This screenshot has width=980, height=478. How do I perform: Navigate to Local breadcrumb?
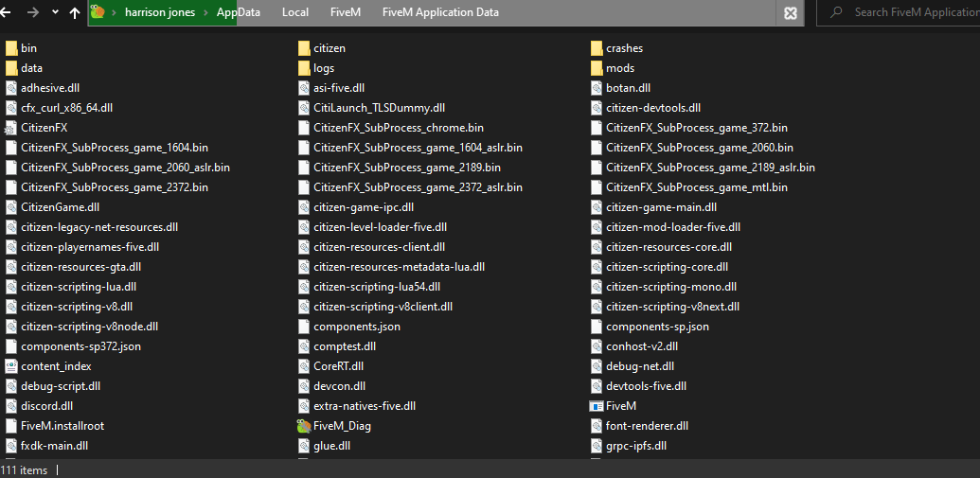(x=295, y=12)
